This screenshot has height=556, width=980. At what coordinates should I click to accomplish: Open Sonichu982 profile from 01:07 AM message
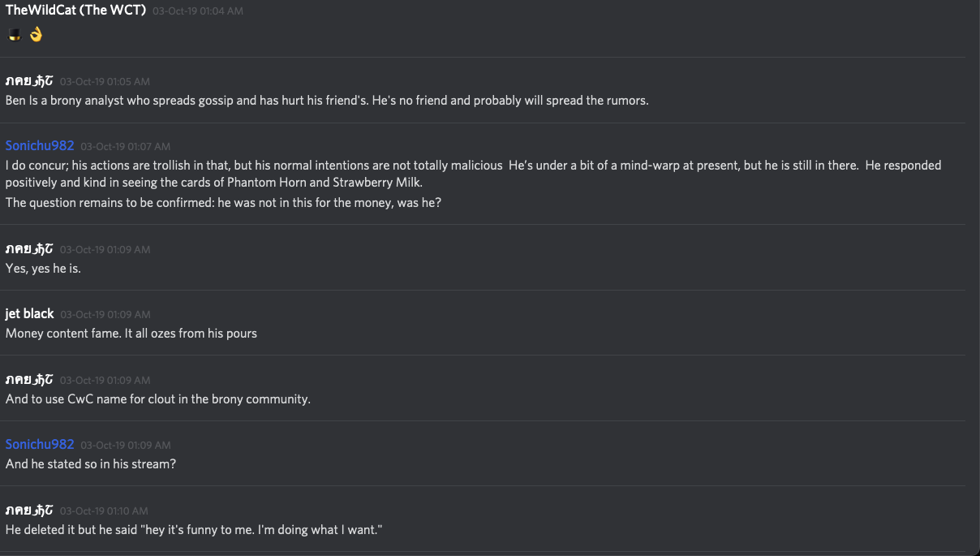pos(39,145)
